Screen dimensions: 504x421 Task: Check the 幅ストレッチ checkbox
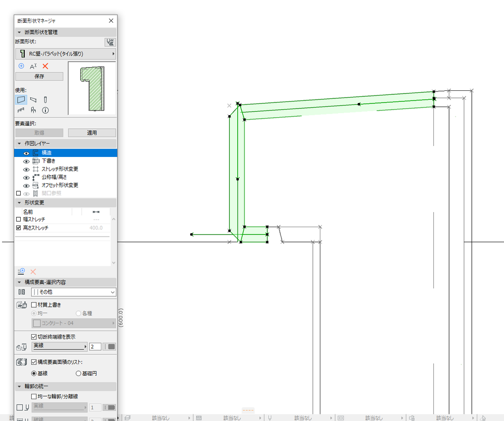click(18, 220)
